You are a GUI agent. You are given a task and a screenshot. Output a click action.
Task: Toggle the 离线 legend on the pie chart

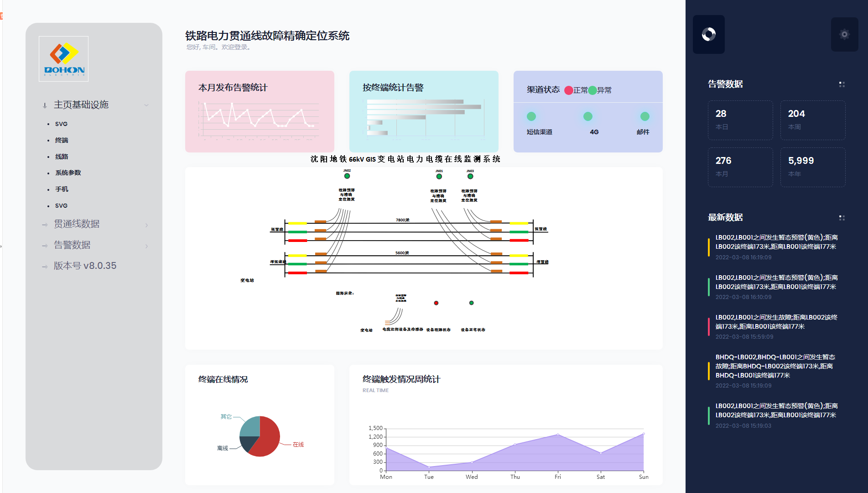pos(222,448)
